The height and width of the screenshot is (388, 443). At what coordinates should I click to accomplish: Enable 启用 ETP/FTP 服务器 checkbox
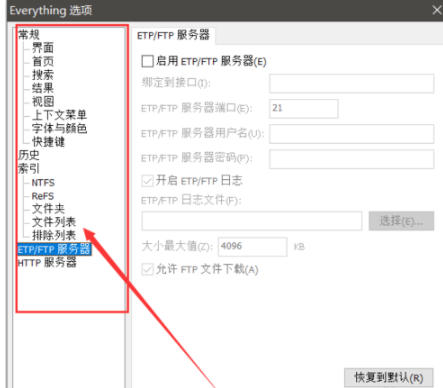click(x=147, y=61)
